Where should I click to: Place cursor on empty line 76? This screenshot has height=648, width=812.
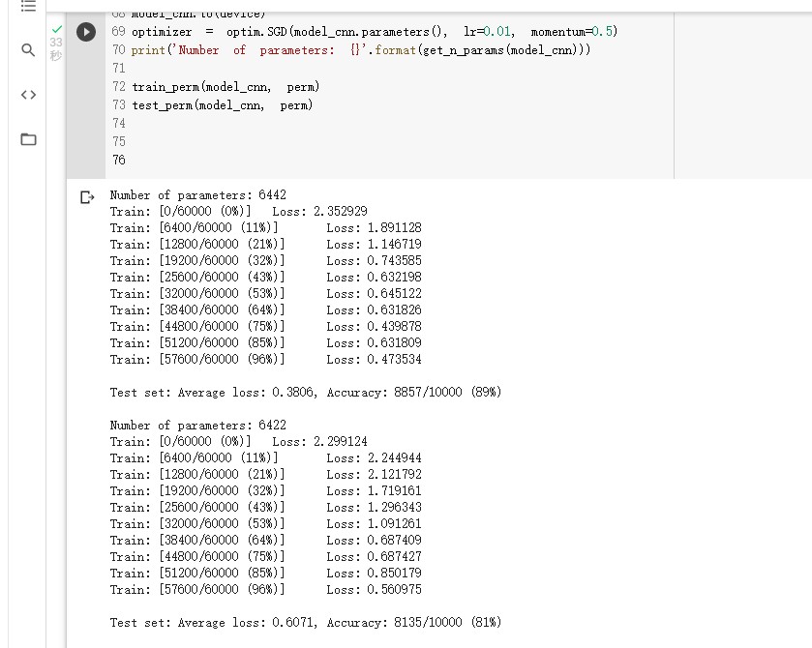point(290,160)
